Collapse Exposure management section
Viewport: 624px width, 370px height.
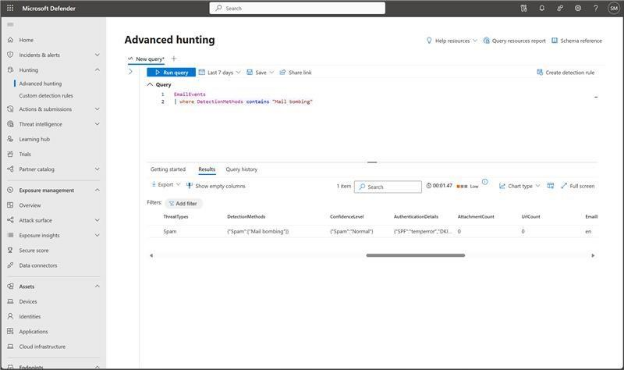tap(97, 190)
